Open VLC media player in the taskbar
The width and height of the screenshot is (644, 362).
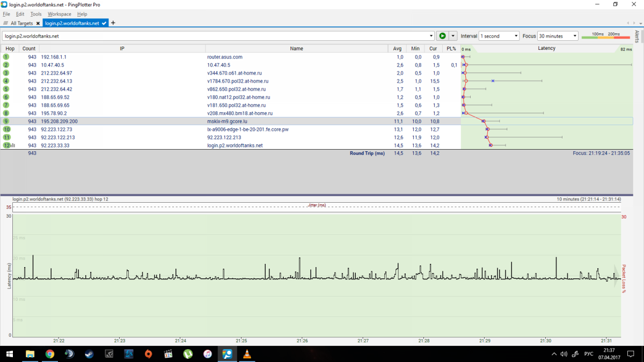click(247, 354)
